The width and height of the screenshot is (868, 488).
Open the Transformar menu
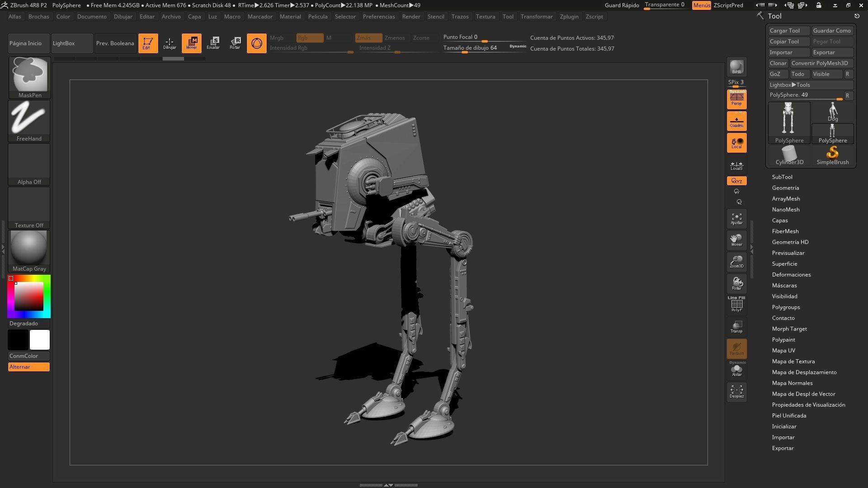coord(536,17)
